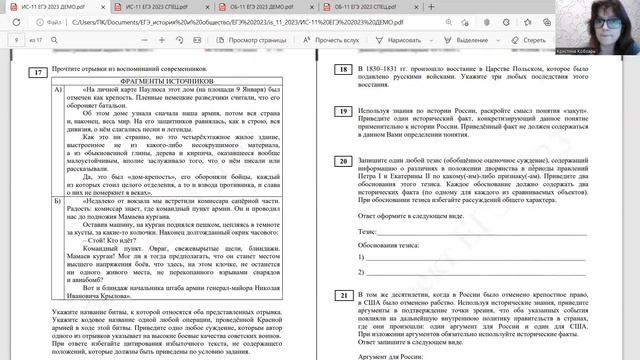Screen dimensions: 640x360
Task: Click the ФРАГМЕНТЫ ИСТОЧНИКОВ table header
Action: tap(167, 81)
